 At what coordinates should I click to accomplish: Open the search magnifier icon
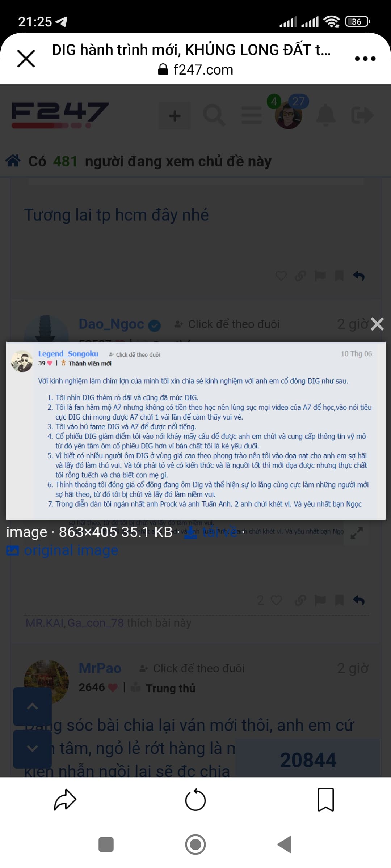214,115
